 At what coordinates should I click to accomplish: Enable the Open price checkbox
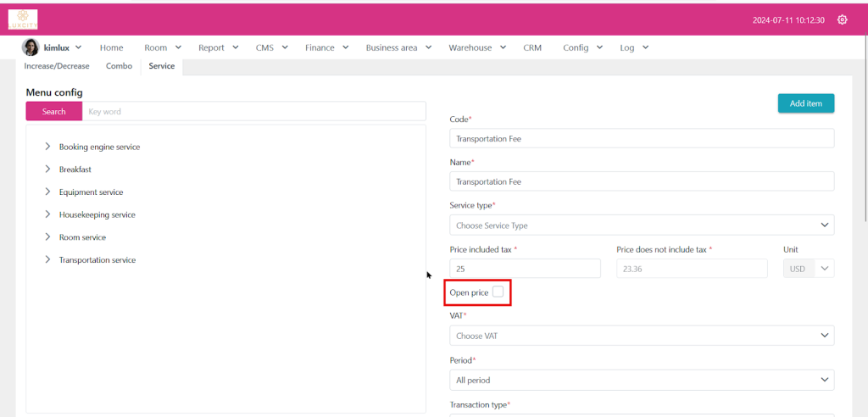coord(498,292)
